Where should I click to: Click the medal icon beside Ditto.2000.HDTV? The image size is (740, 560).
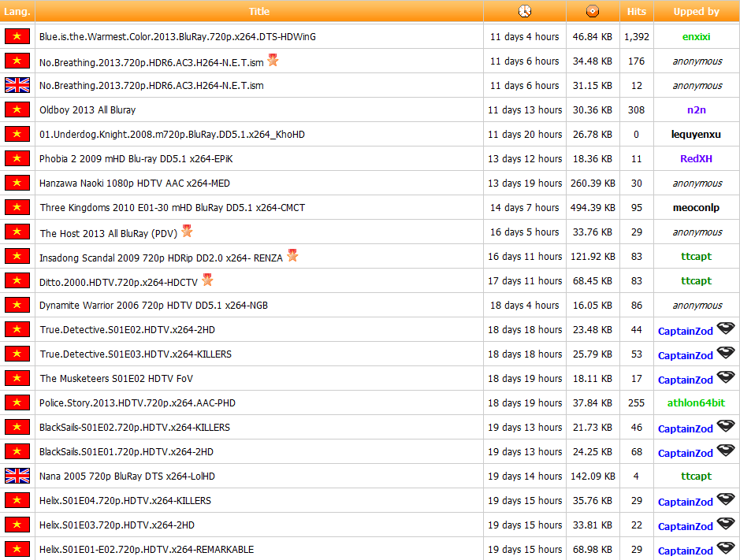coord(207,280)
